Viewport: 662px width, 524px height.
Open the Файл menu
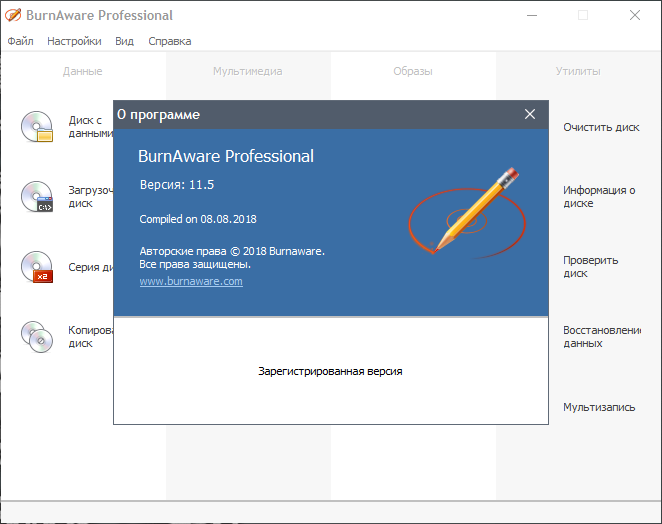coord(20,41)
